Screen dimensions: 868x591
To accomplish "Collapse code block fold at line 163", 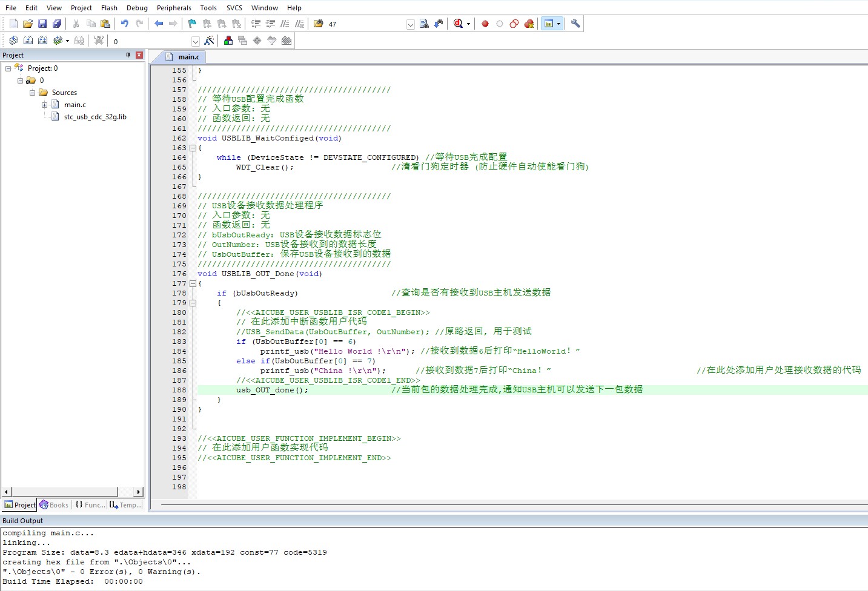I will point(193,148).
